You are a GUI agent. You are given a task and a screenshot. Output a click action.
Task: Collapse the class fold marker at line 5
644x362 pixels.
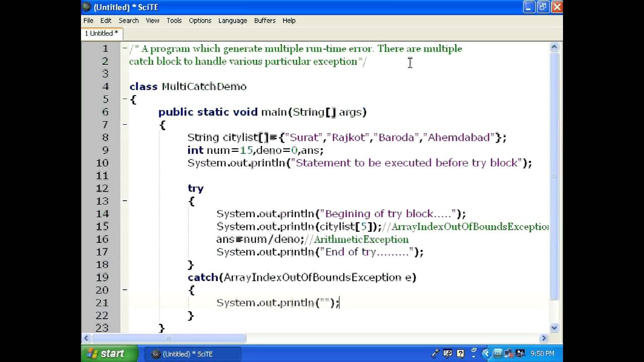(124, 99)
